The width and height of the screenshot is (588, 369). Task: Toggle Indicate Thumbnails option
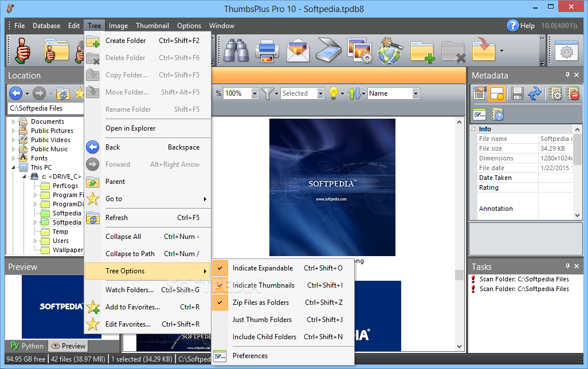pyautogui.click(x=283, y=285)
